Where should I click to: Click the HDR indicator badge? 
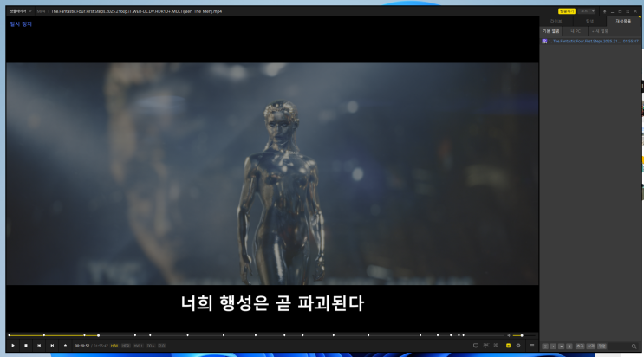click(126, 346)
